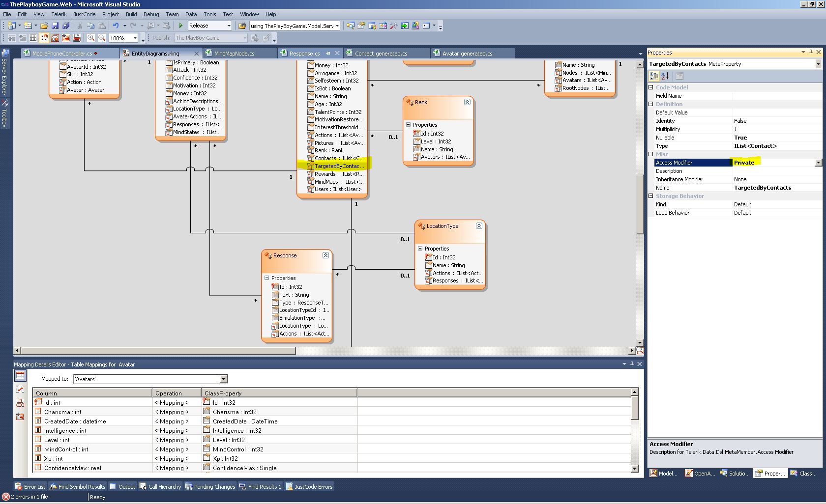Select the TargetedByContacts property in Avatar entity
Viewport: 826px width, 504px height.
[x=338, y=166]
